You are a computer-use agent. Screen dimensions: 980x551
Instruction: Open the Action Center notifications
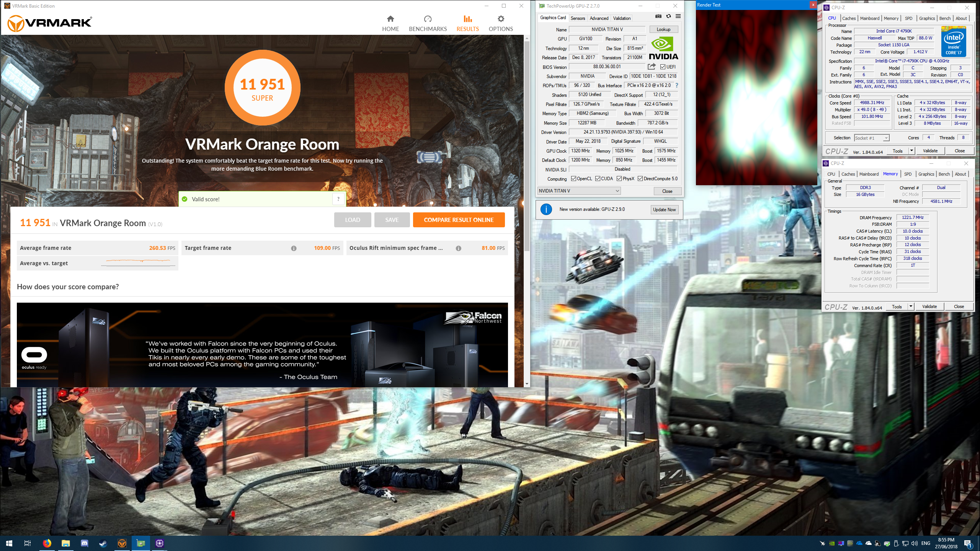coord(968,543)
